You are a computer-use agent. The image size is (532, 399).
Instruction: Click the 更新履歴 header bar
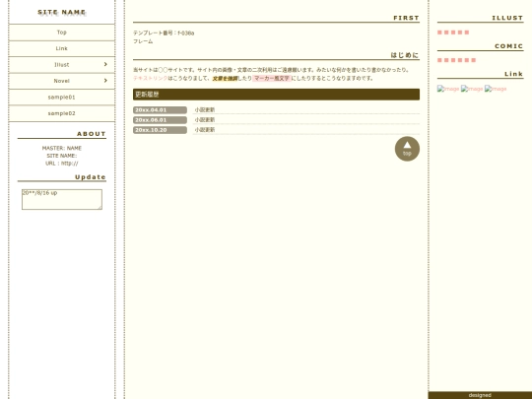point(276,95)
